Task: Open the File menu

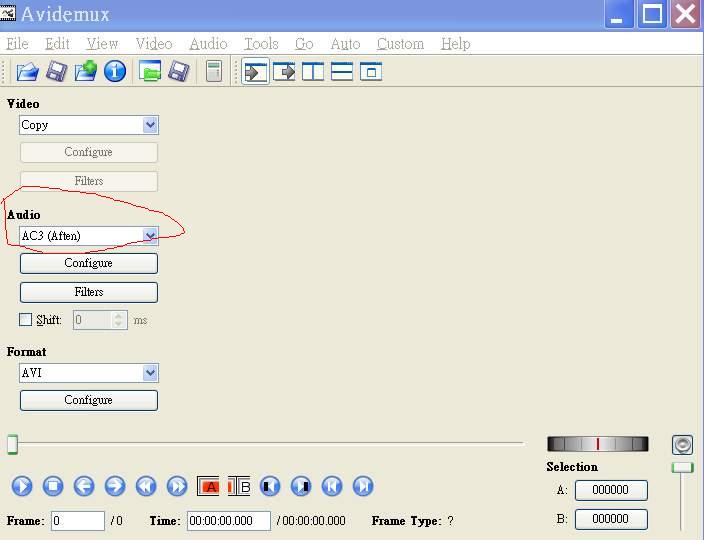Action: tap(18, 44)
